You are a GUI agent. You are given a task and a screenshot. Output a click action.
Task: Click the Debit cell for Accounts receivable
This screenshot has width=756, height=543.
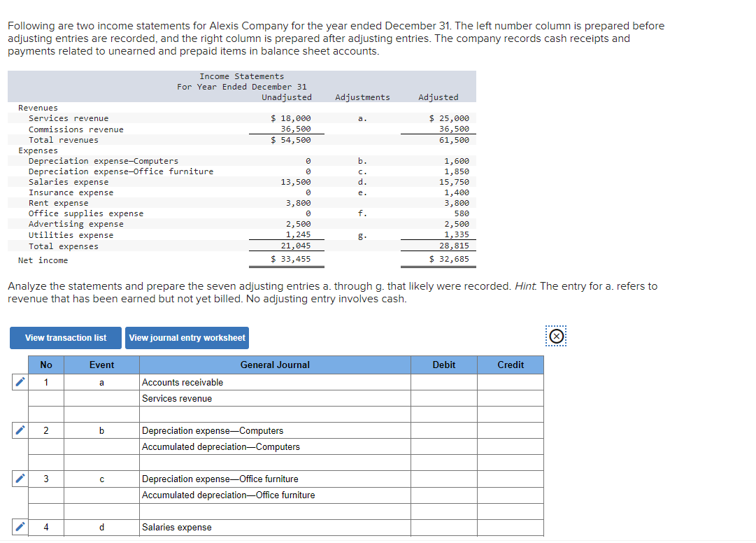click(x=443, y=381)
